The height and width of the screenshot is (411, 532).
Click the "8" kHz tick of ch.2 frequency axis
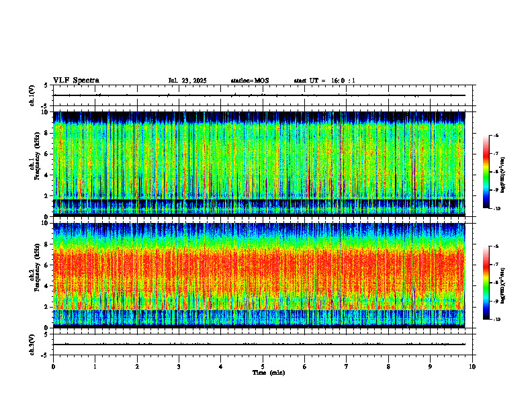point(47,244)
